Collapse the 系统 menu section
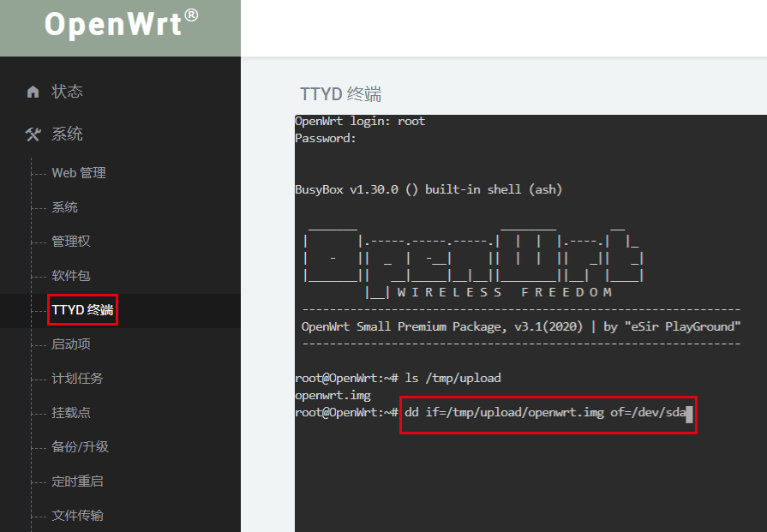The width and height of the screenshot is (767, 532). click(x=67, y=134)
